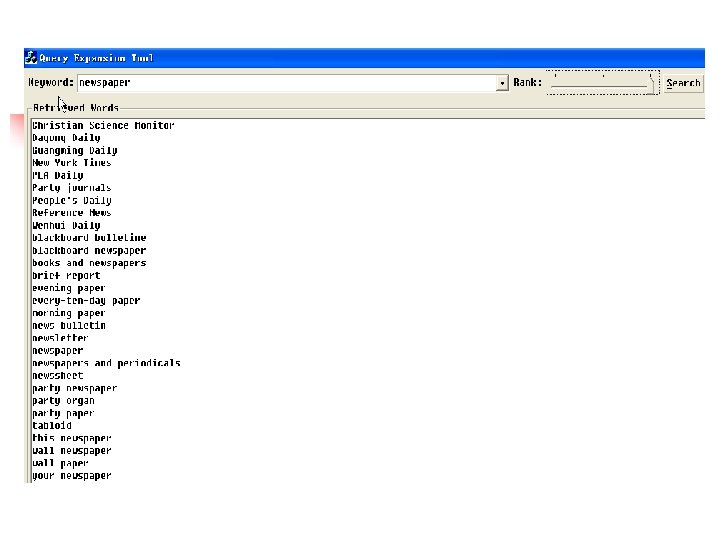Select the newssheet entry
This screenshot has width=720, height=540.
pyautogui.click(x=58, y=376)
